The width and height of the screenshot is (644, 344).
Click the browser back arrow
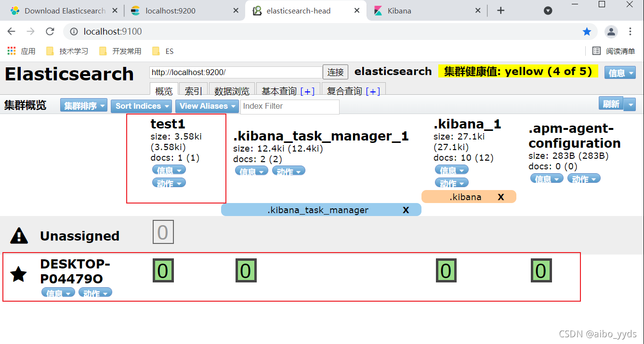[x=11, y=31]
